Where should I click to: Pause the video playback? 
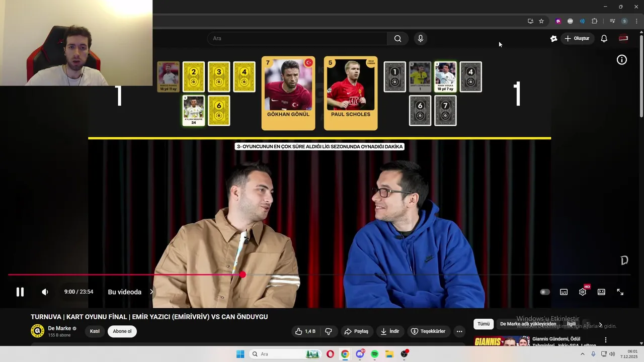click(x=20, y=292)
